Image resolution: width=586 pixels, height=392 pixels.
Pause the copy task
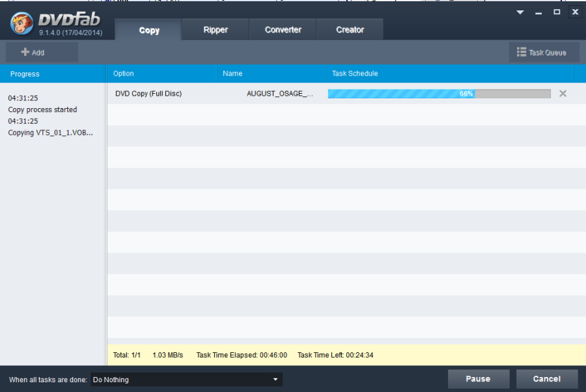479,379
